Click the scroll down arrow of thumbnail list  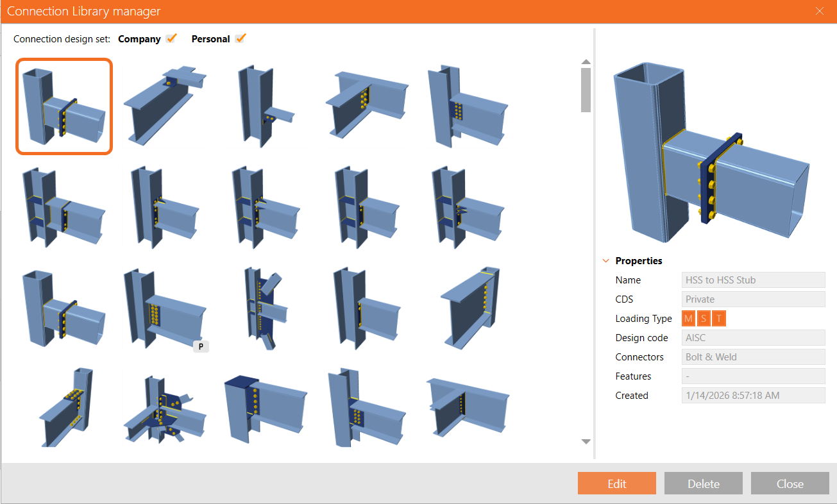click(x=586, y=442)
